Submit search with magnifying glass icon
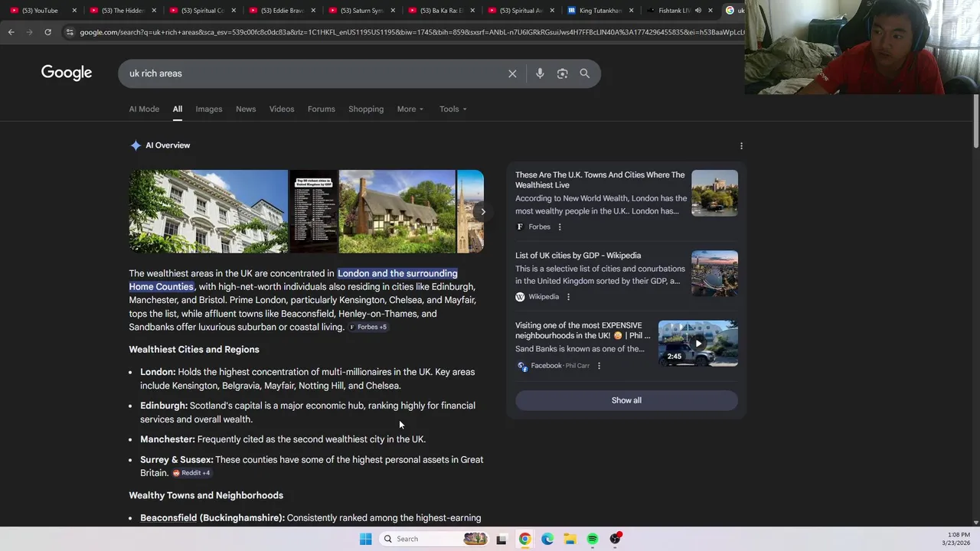The image size is (980, 551). (x=584, y=73)
